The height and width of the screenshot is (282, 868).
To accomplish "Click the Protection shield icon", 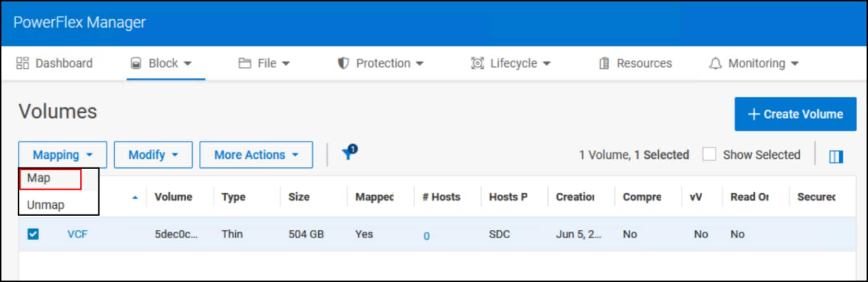I will pos(343,63).
